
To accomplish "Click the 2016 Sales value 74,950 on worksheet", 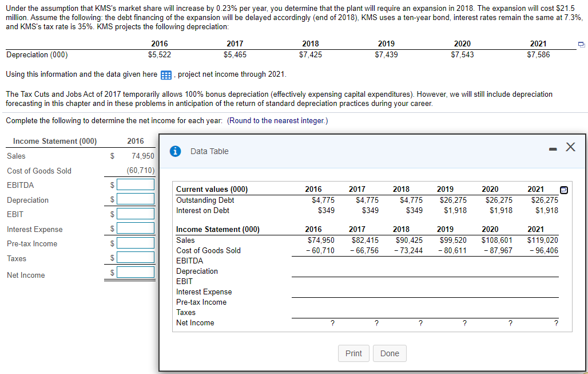I will point(142,156).
